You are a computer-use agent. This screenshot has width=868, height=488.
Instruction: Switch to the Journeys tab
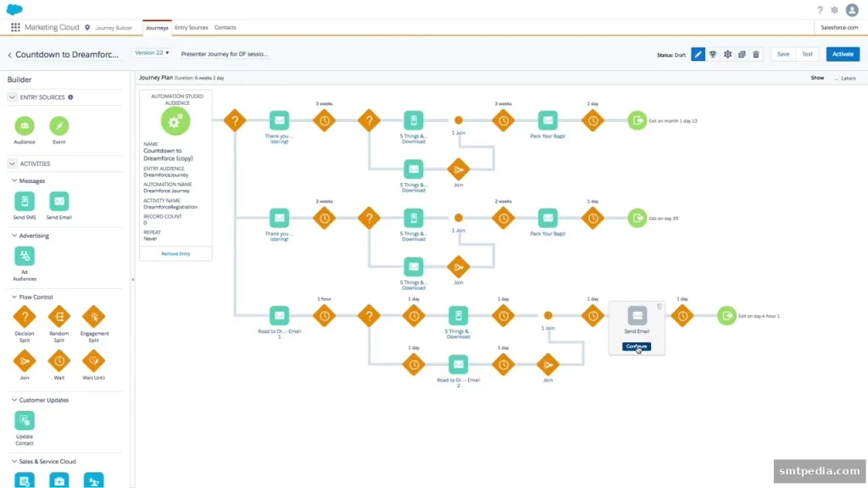157,28
